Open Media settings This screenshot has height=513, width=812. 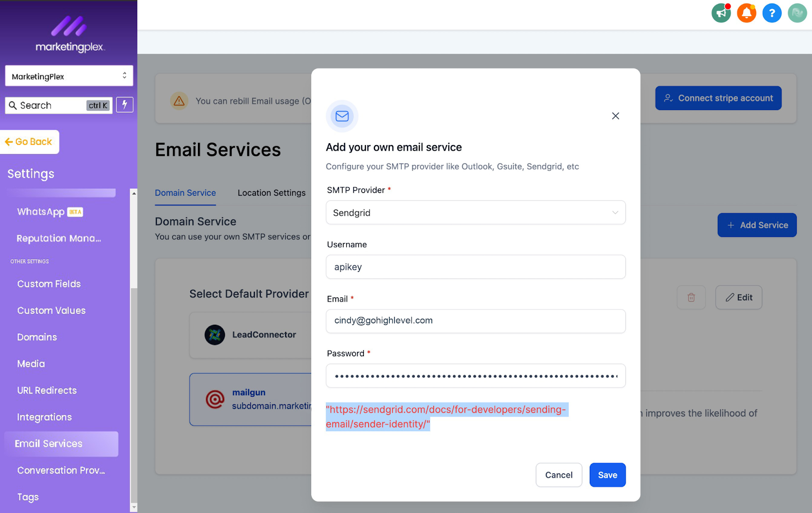coord(31,364)
